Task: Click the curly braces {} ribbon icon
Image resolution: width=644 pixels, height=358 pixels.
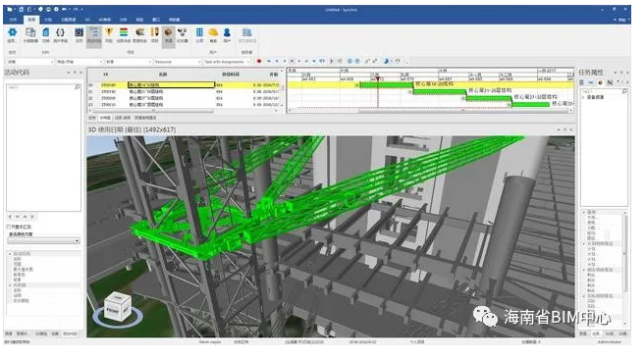Action: click(61, 32)
